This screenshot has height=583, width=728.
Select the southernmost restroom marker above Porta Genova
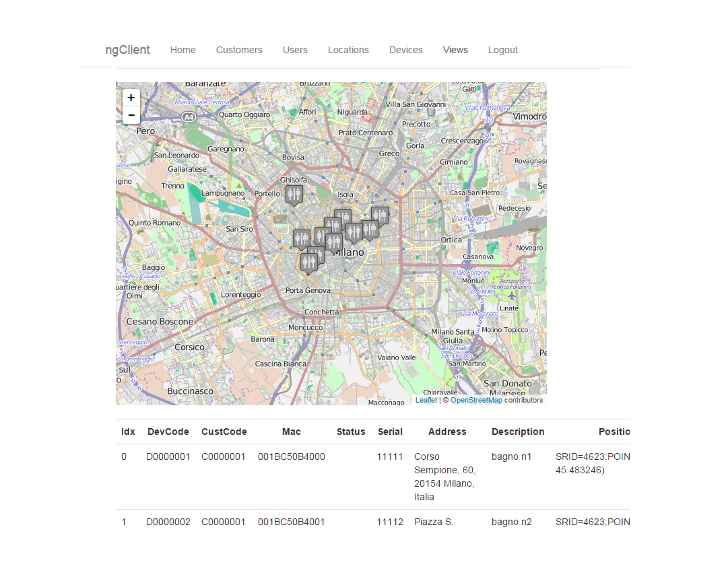pos(308,264)
